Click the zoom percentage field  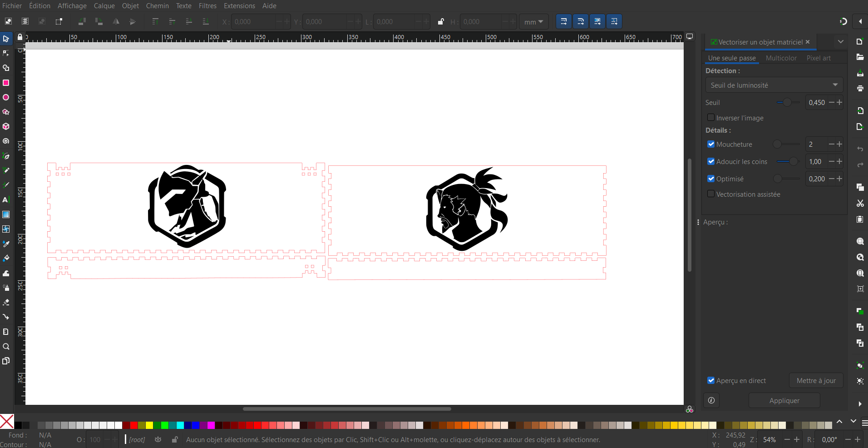coord(770,439)
